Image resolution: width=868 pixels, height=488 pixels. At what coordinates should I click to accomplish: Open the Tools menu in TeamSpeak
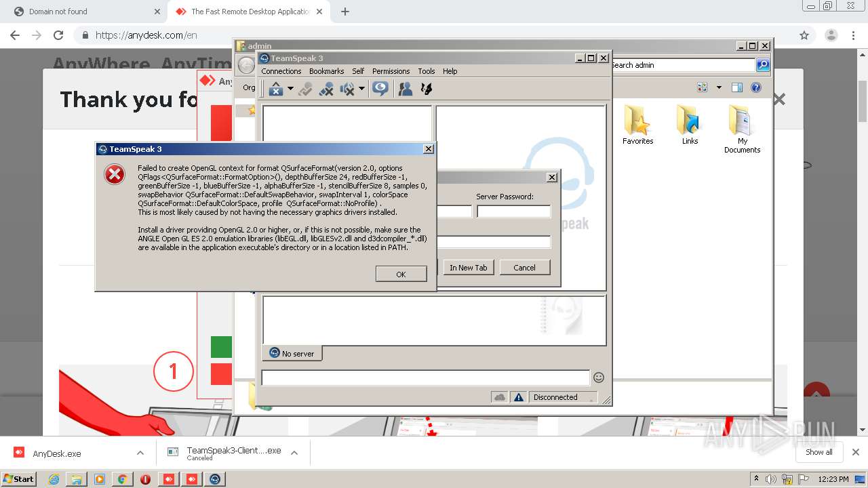427,71
